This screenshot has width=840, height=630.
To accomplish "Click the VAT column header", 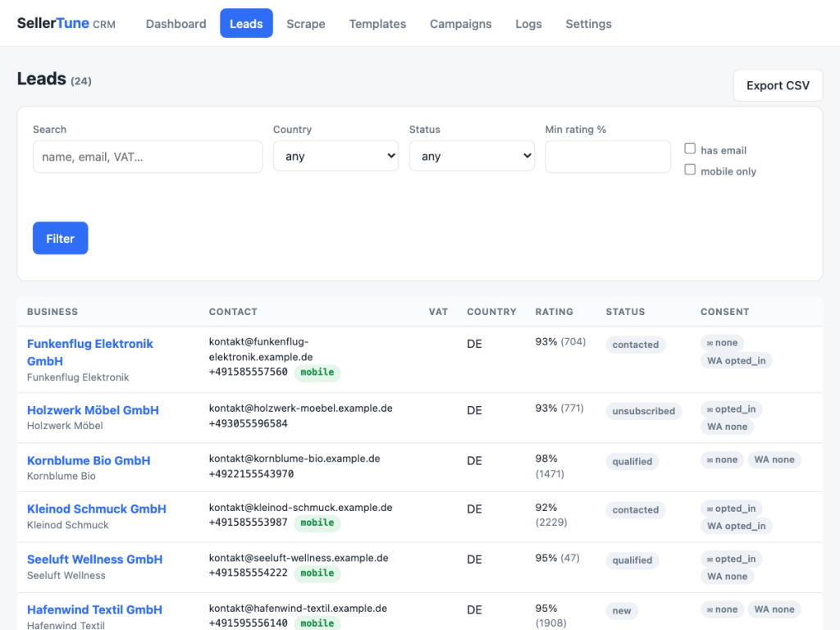I will point(438,311).
